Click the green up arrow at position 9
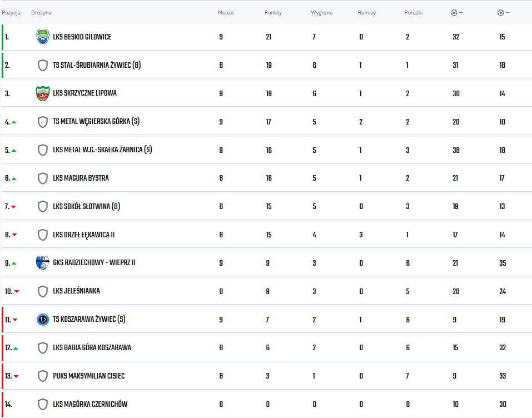The width and height of the screenshot is (532, 418). click(x=14, y=263)
